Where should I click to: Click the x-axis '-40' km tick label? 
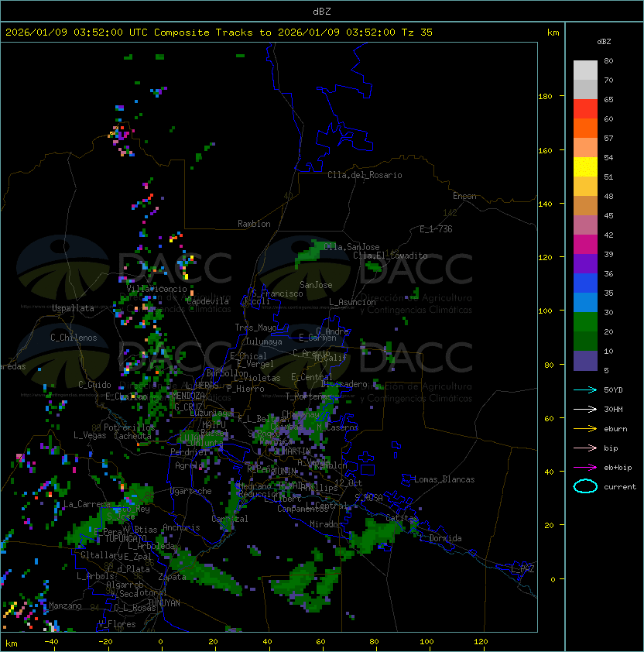coord(52,642)
